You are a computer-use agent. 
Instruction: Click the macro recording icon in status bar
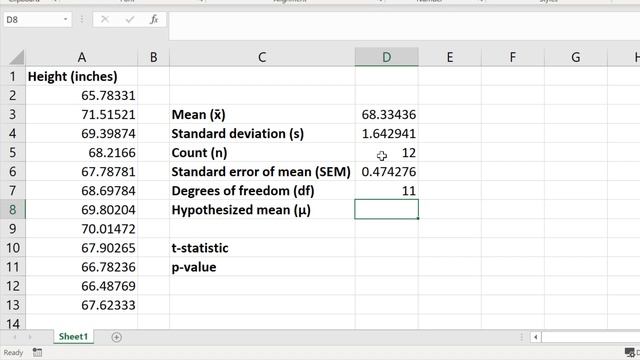tap(38, 352)
